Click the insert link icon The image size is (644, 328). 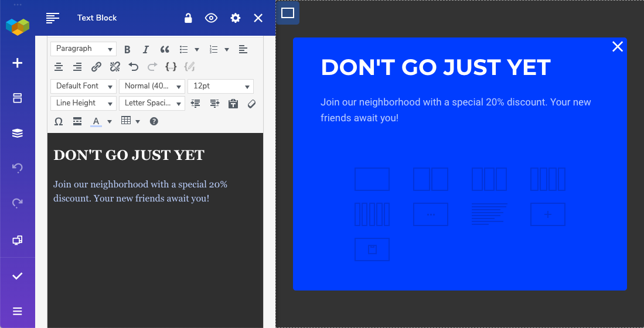pos(97,67)
